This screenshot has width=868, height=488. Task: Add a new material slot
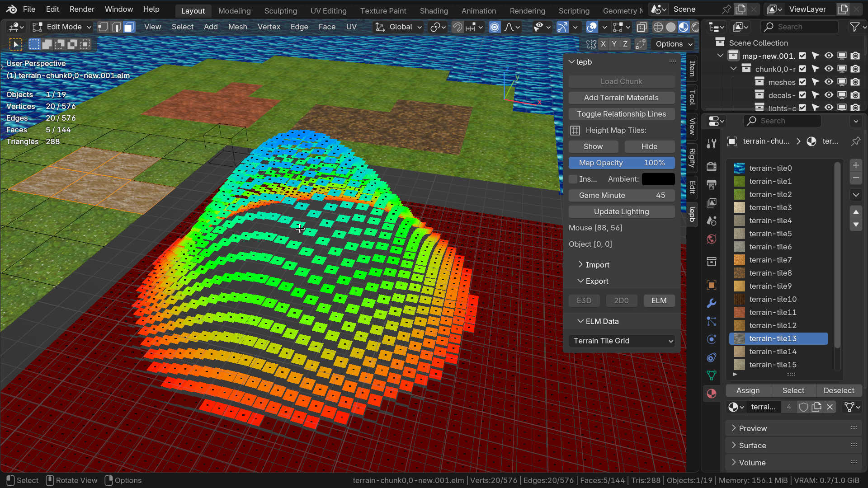point(855,165)
